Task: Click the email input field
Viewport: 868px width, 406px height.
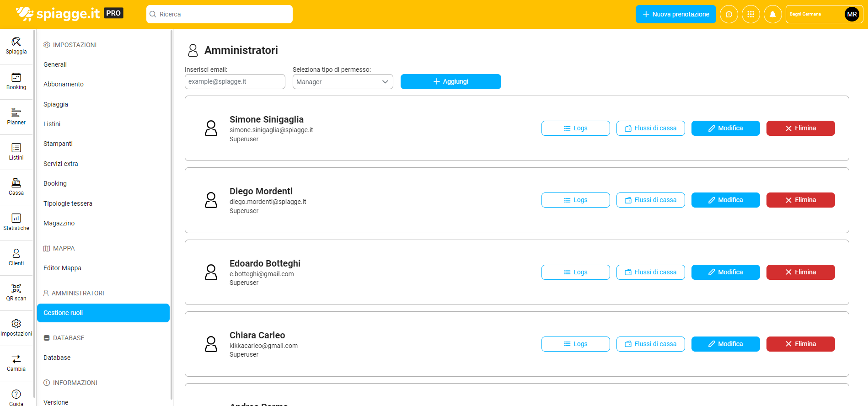Action: [235, 81]
